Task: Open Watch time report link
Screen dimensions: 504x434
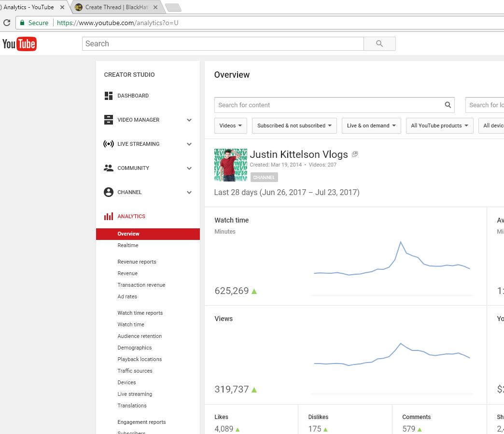Action: click(x=131, y=324)
